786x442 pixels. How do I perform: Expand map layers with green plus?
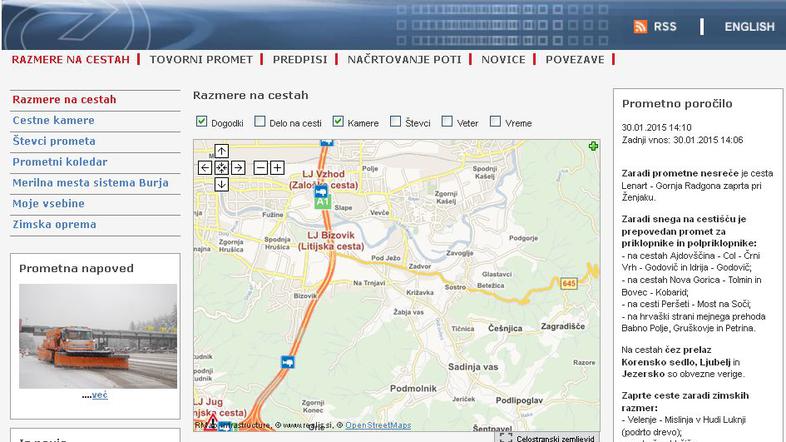point(594,147)
